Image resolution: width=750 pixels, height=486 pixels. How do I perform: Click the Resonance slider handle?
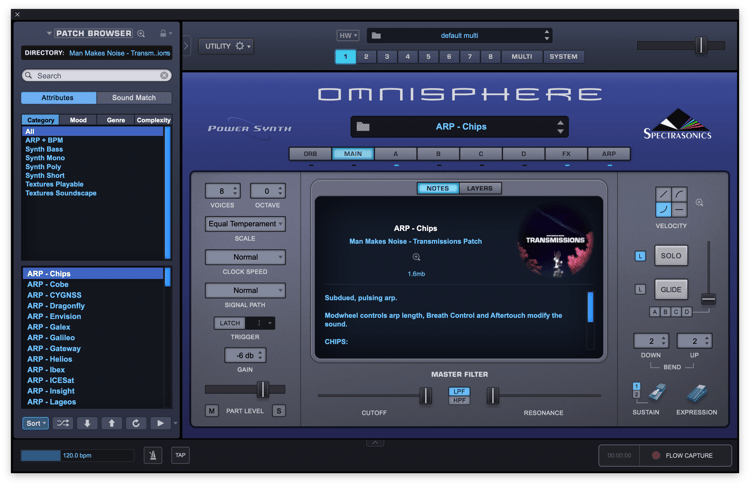click(493, 396)
